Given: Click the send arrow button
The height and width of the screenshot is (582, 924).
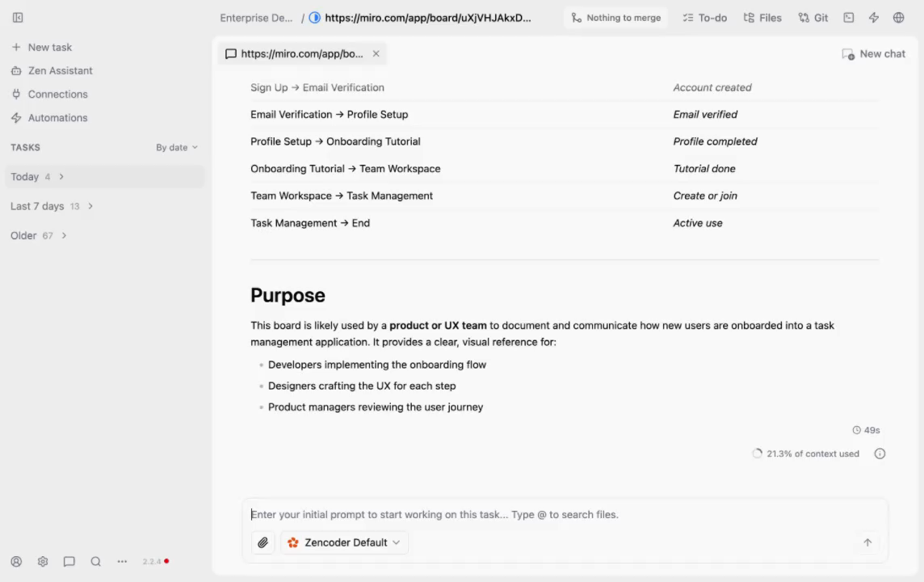Looking at the screenshot, I should pos(867,542).
